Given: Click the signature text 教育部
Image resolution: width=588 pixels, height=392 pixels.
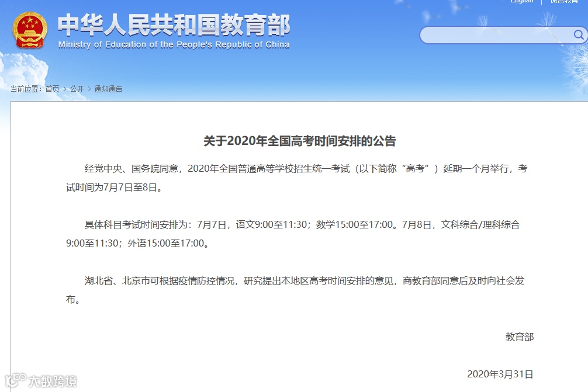Looking at the screenshot, I should point(520,337).
